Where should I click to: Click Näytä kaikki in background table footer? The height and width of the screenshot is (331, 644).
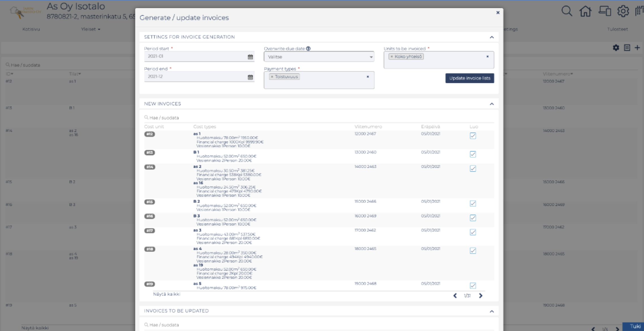(x=35, y=328)
